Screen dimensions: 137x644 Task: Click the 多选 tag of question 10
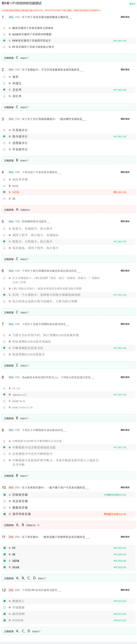[x=11, y=487]
